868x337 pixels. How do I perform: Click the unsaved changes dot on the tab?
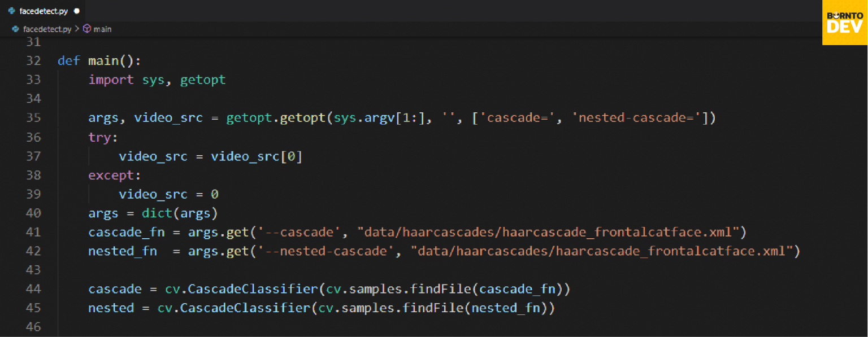[76, 11]
